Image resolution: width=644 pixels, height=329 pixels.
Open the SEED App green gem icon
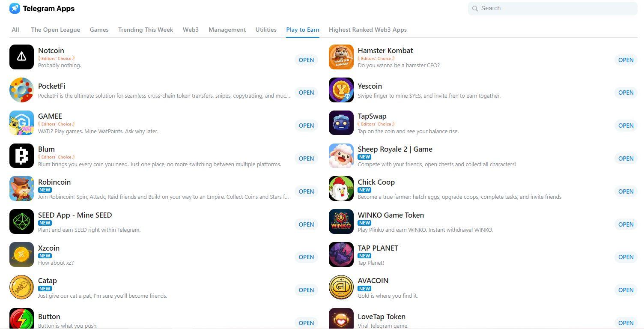pyautogui.click(x=21, y=221)
